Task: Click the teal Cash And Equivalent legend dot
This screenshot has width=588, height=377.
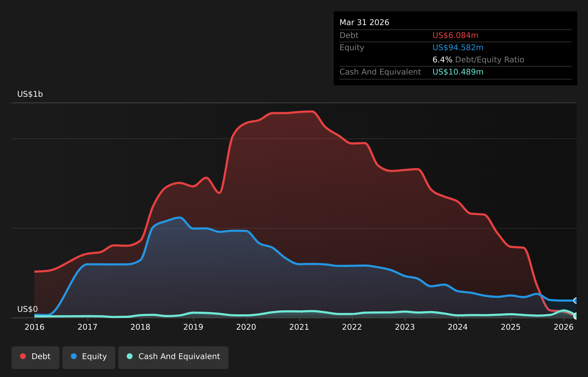Action: [130, 356]
